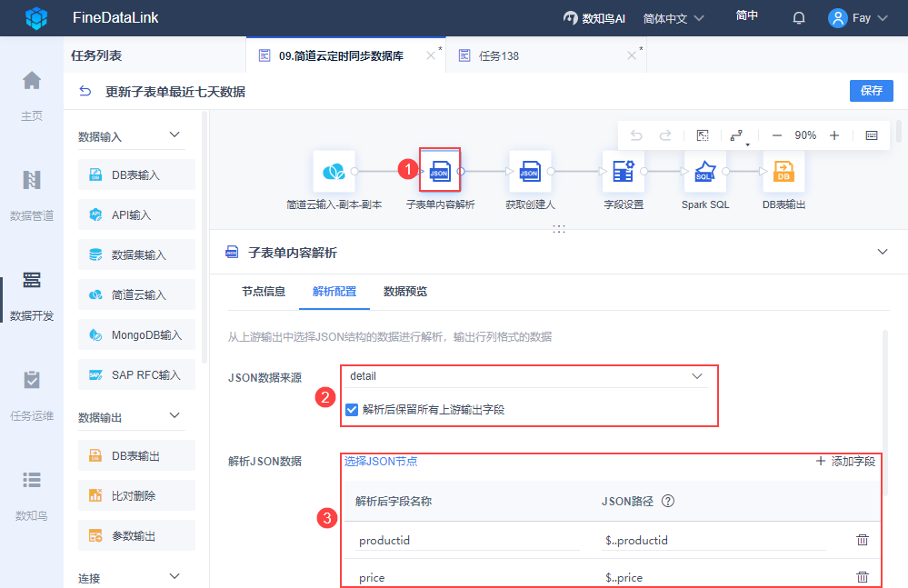This screenshot has width=908, height=588.
Task: Open the Fay user menu arrow
Action: 883,18
